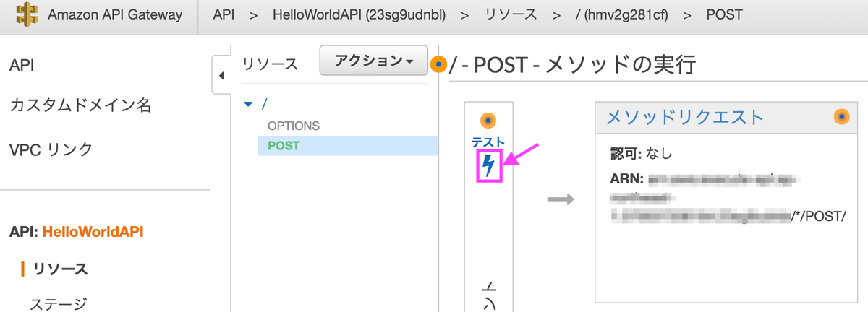The height and width of the screenshot is (312, 868).
Task: Click the HelloWorldAPI name link
Action: [x=93, y=232]
